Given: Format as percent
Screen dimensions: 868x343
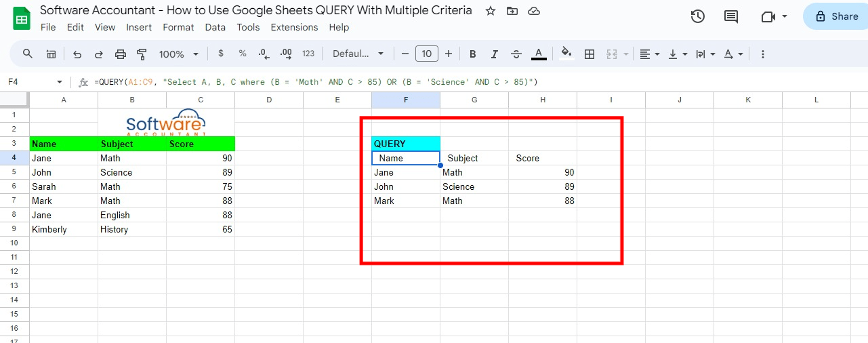Looking at the screenshot, I should (243, 54).
